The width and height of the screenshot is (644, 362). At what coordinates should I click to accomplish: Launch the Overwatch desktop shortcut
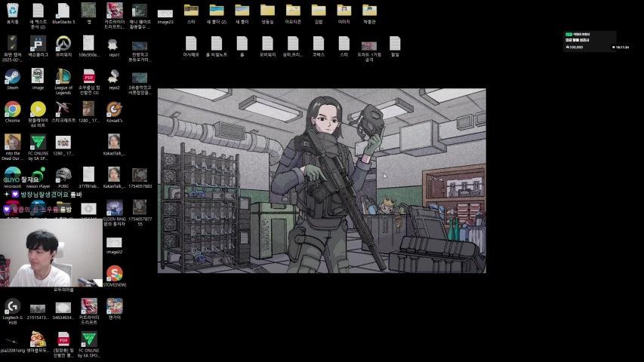tap(63, 46)
